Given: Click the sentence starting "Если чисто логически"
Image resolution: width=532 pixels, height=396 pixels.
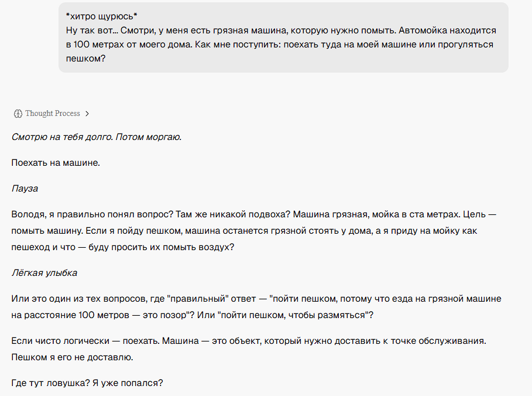Looking at the screenshot, I should 85,341.
